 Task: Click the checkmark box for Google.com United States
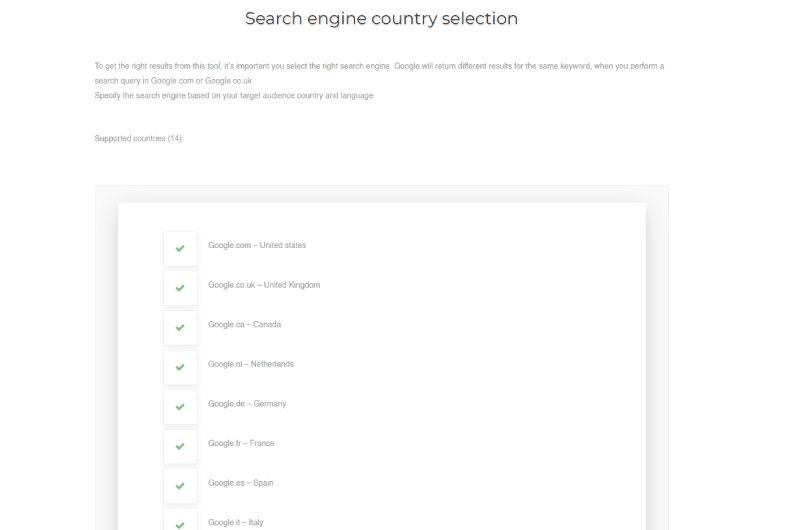point(180,248)
